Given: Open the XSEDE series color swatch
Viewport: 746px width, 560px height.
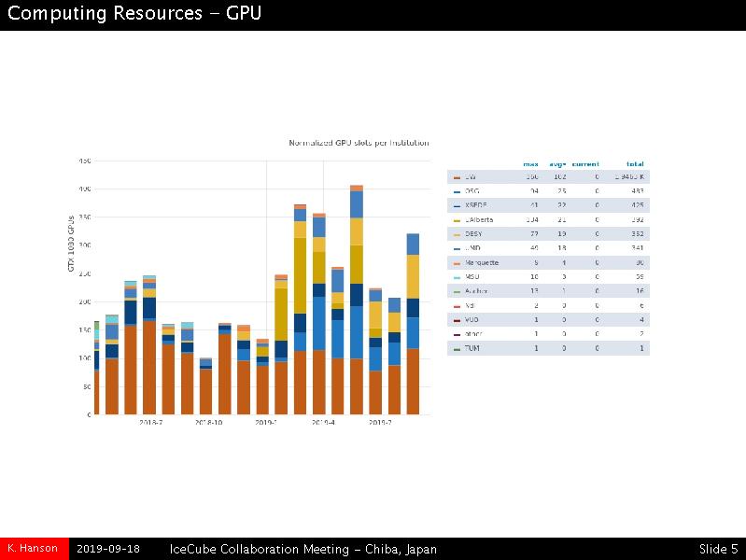Looking at the screenshot, I should pos(457,204).
